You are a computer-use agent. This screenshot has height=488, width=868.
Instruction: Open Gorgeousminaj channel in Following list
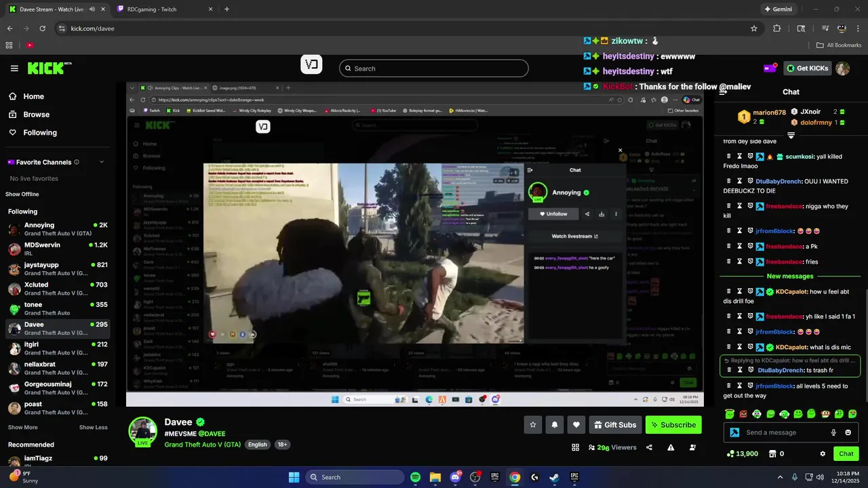58,388
